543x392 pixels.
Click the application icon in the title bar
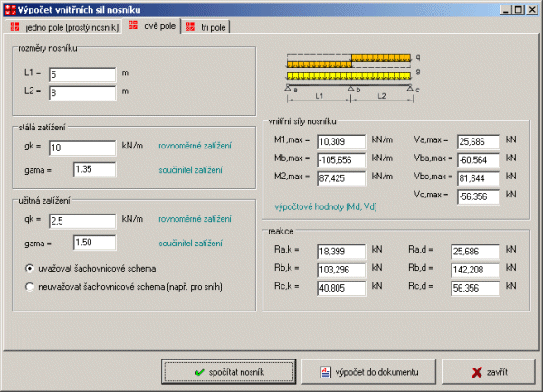10,10
